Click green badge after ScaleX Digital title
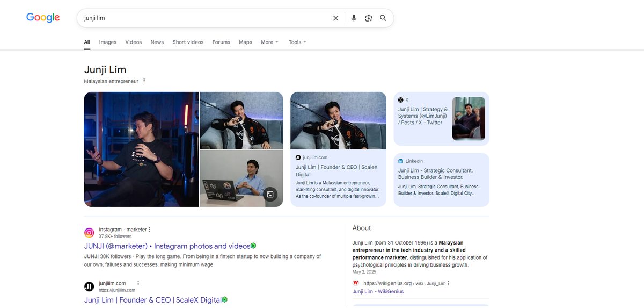Screen dimensions: 644x308 (x=225, y=299)
